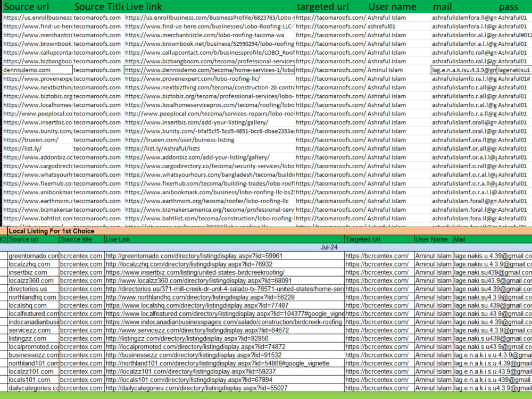Select the 'northlandhq.com' source url cell
The width and height of the screenshot is (532, 399).
33,297
